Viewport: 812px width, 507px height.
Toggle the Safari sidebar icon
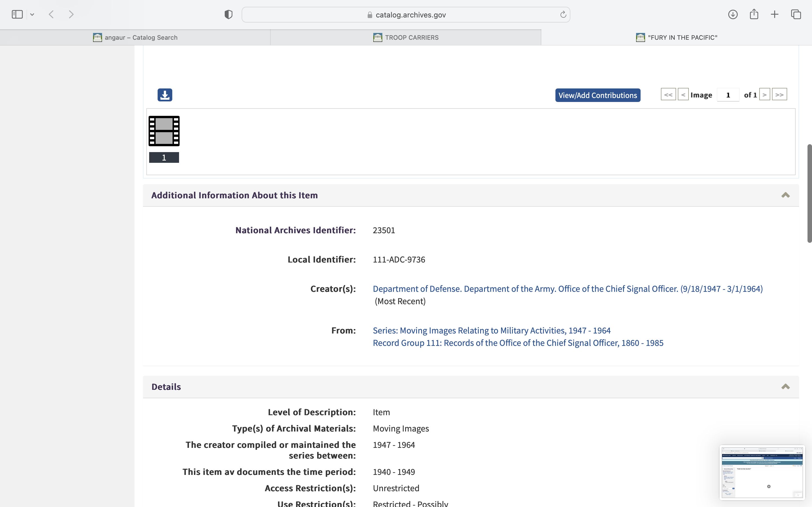pos(17,14)
